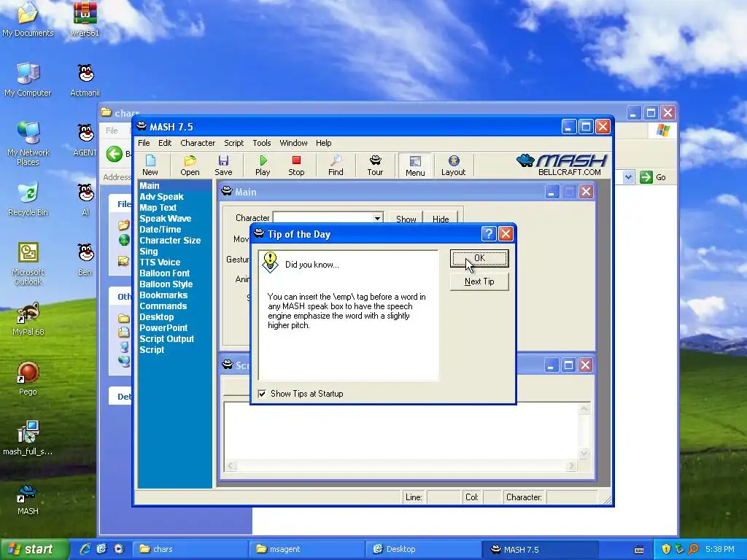Screen dimensions: 747x560
Task: Toggle the Menu panel toolbar button
Action: [415, 166]
